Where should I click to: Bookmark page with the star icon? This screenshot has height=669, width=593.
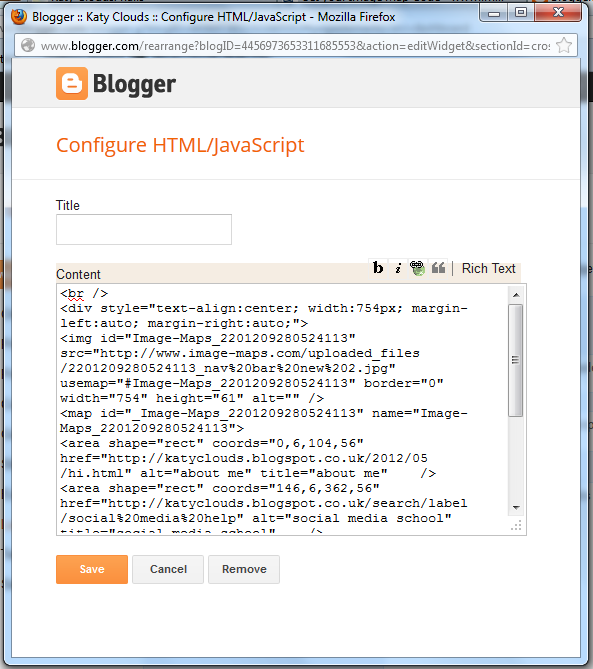click(x=564, y=45)
